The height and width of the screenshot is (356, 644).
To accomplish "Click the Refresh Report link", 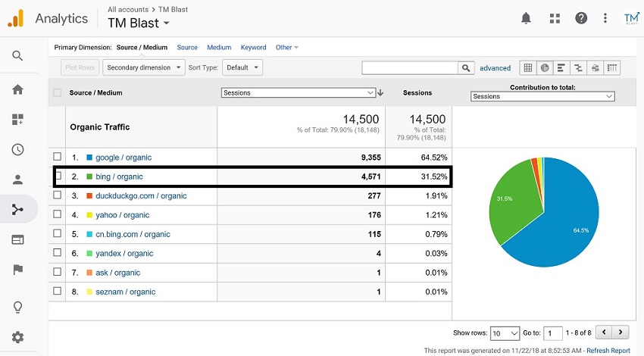I will tap(608, 351).
